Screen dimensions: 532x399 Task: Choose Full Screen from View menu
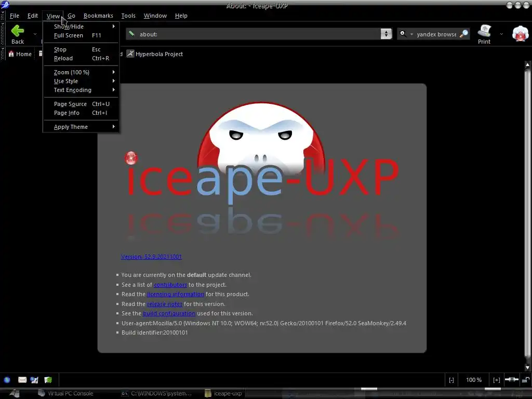point(81,35)
